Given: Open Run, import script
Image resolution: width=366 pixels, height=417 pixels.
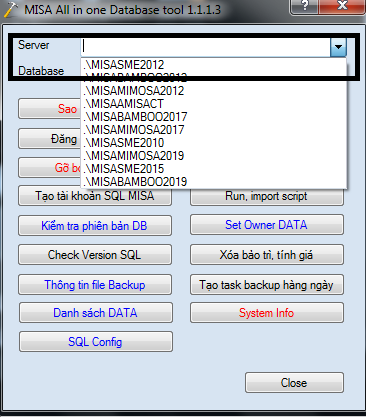Looking at the screenshot, I should (x=267, y=197).
